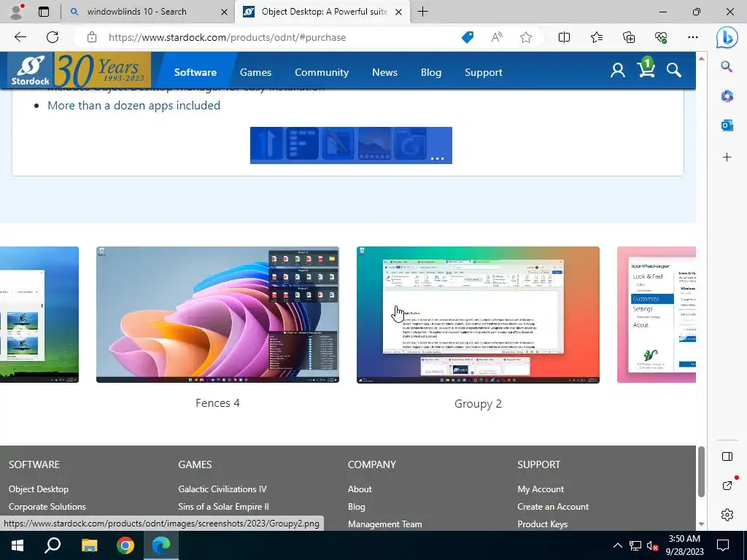Launch Google Chrome from taskbar
The image size is (747, 560).
[x=125, y=545]
